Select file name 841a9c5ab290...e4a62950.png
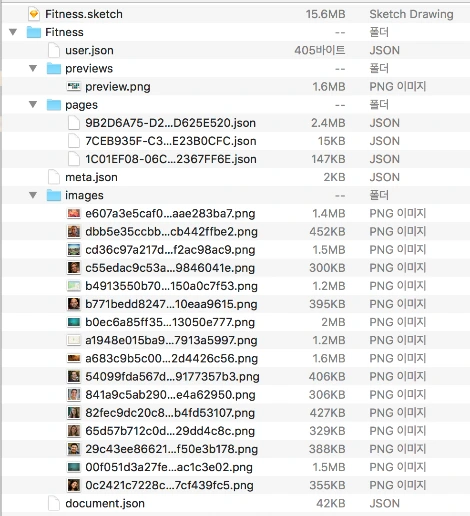The height and width of the screenshot is (516, 470). [x=170, y=395]
